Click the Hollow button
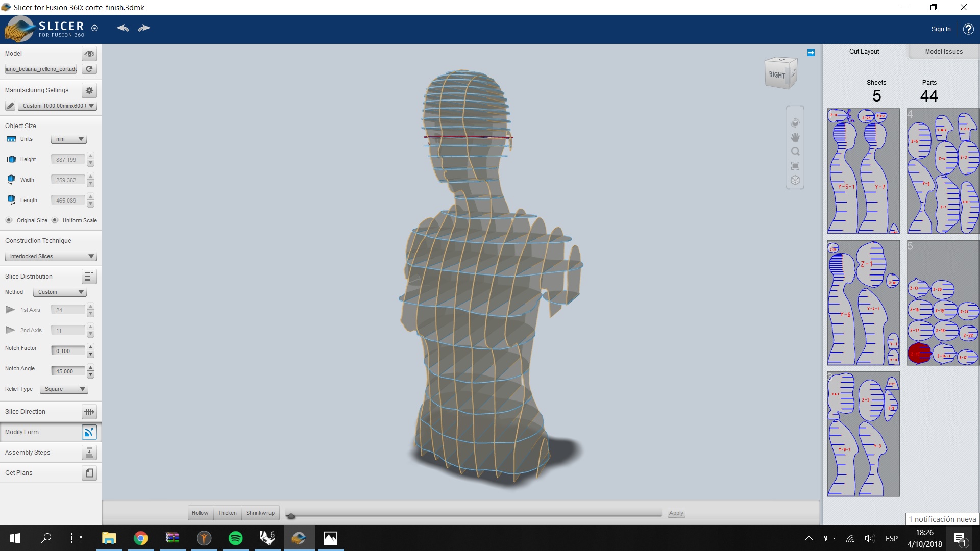The width and height of the screenshot is (980, 551). tap(200, 513)
